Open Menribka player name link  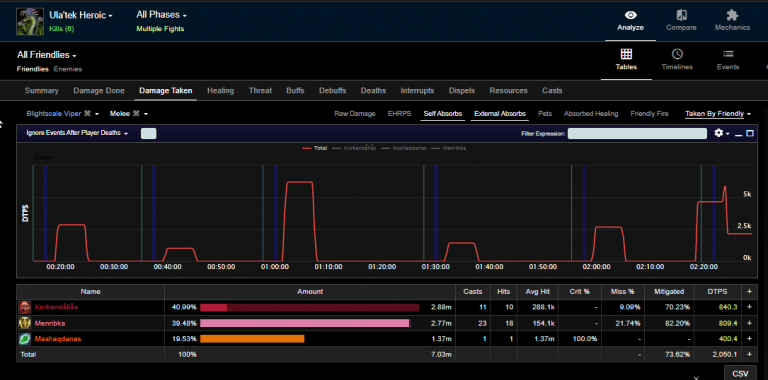point(50,323)
